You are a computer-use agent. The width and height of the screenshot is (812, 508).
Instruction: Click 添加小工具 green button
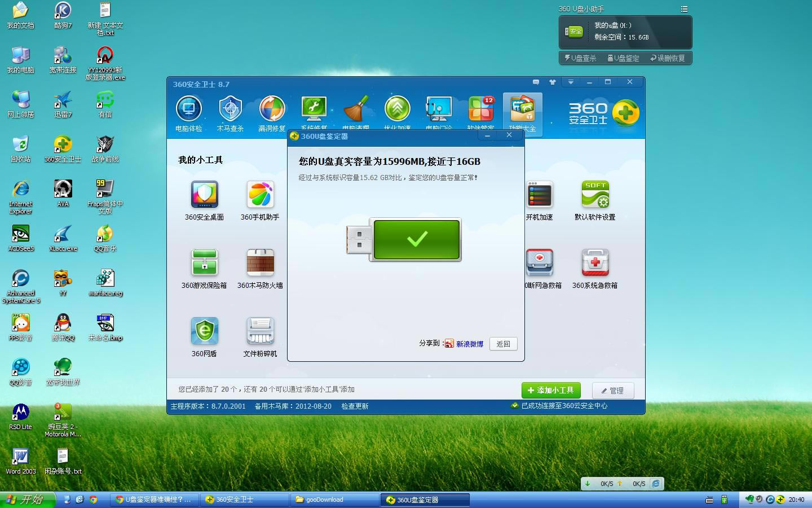551,390
